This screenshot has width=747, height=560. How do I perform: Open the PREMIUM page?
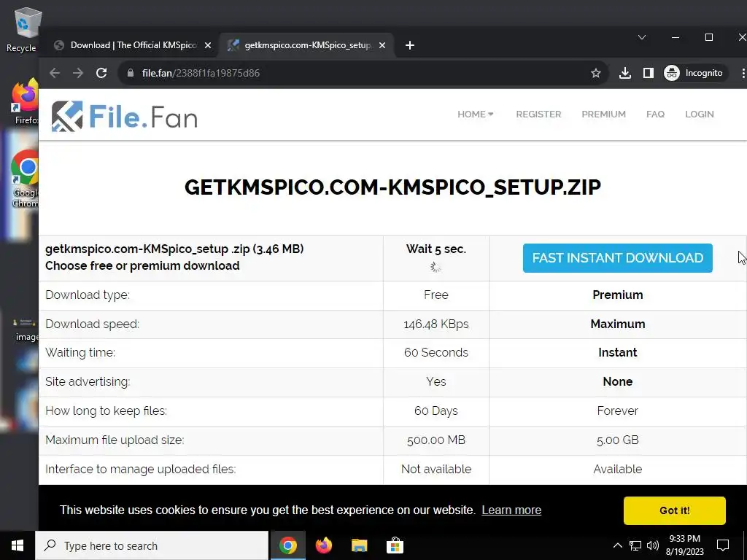pyautogui.click(x=603, y=114)
